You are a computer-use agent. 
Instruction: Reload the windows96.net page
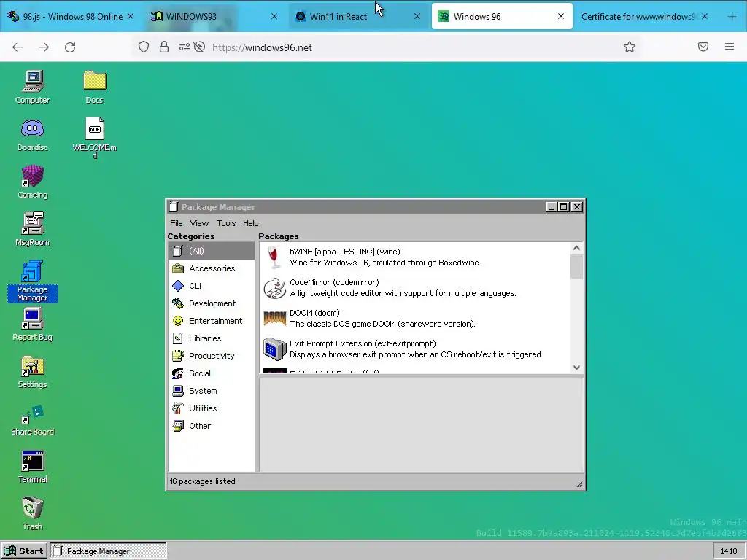[70, 47]
